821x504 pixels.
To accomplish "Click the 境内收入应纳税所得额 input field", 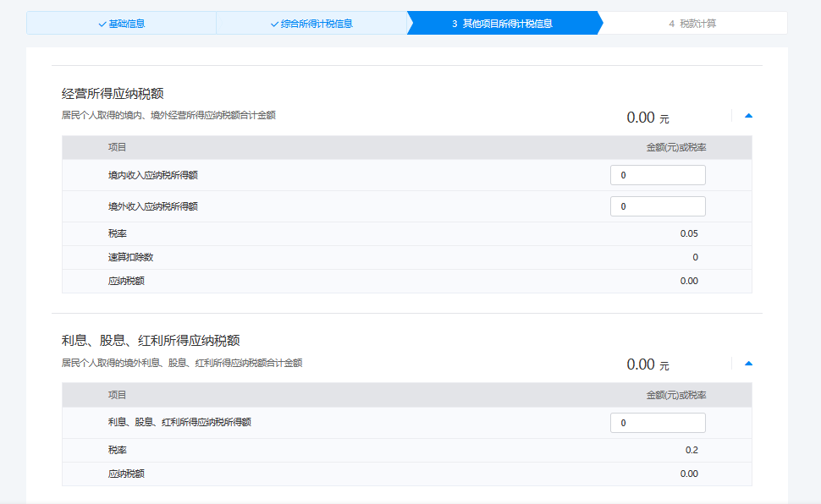I will [658, 175].
